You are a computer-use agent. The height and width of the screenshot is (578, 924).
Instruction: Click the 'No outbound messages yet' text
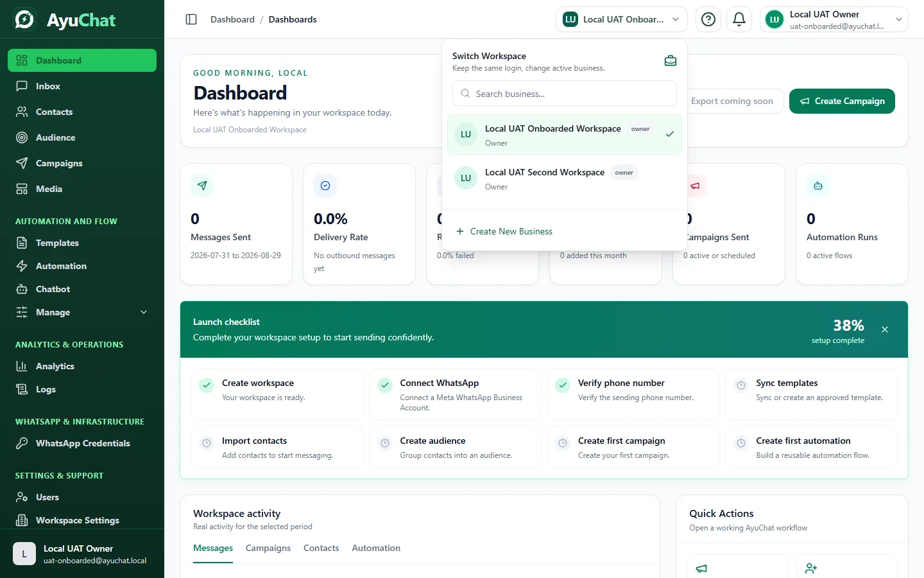tap(354, 262)
